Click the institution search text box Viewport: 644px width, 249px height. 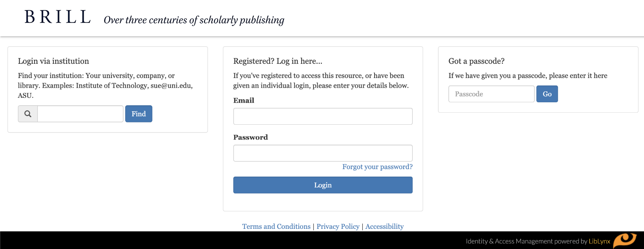(x=80, y=113)
